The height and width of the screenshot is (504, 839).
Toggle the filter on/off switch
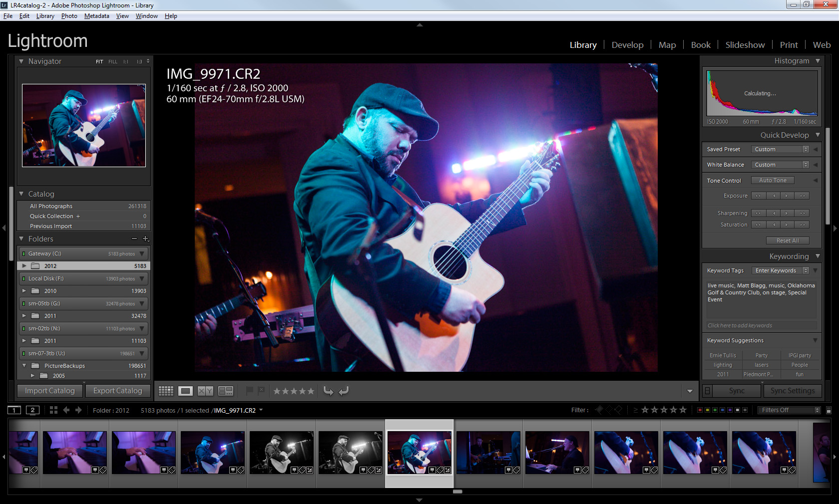(x=829, y=410)
